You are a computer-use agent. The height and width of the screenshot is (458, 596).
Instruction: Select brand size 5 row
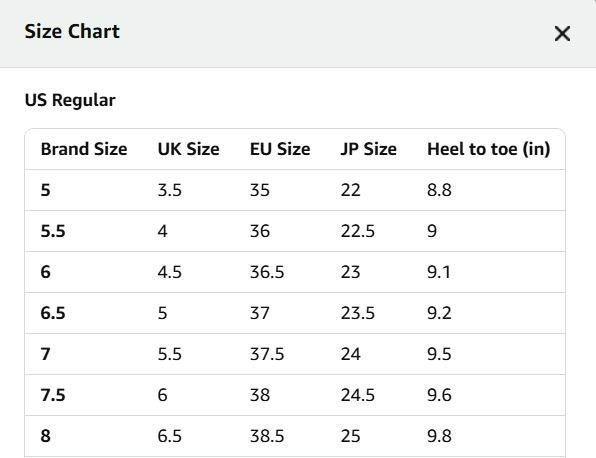coord(295,190)
